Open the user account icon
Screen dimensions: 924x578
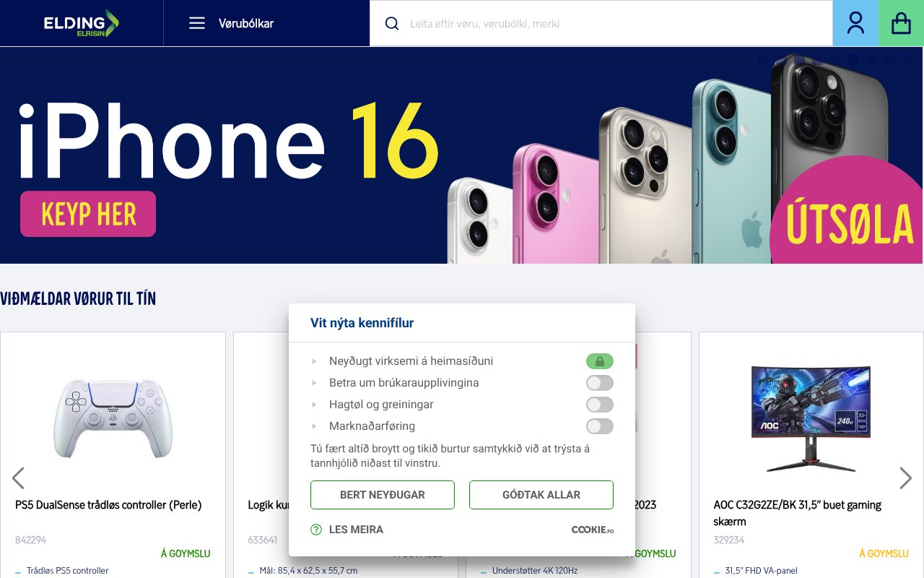(855, 23)
